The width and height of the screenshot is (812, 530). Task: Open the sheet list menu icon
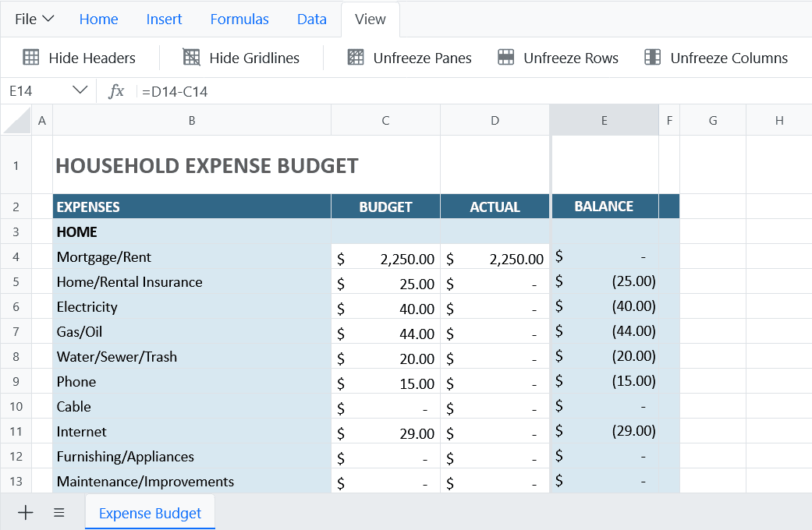pos(59,512)
